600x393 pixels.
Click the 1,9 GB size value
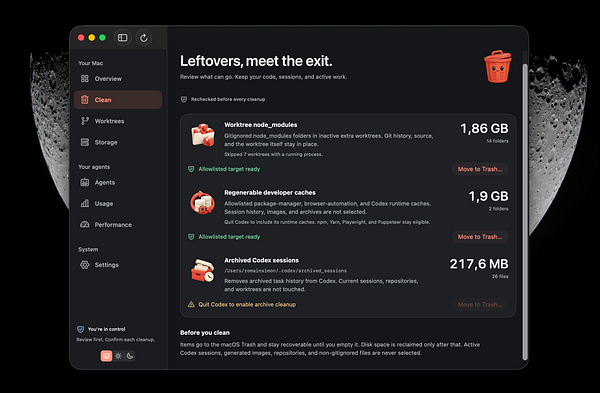point(488,196)
